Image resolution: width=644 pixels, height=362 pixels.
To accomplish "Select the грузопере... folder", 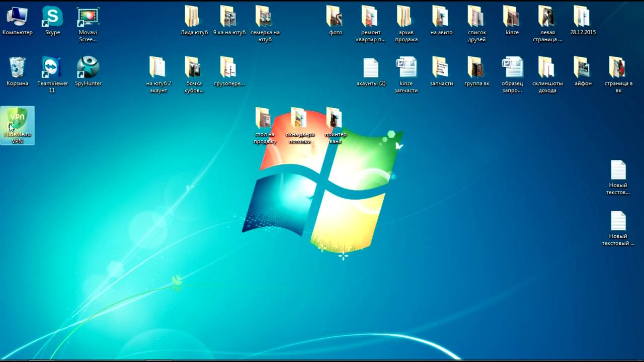I will (229, 71).
